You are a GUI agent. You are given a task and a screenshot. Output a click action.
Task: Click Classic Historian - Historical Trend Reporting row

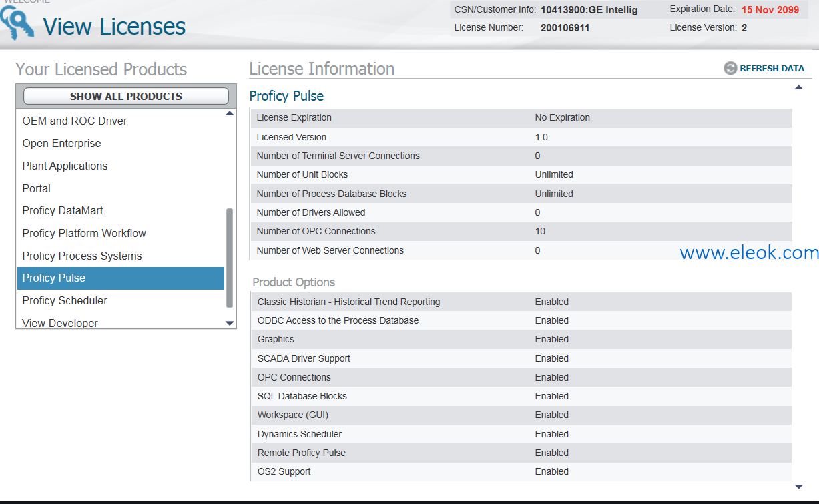coord(521,302)
